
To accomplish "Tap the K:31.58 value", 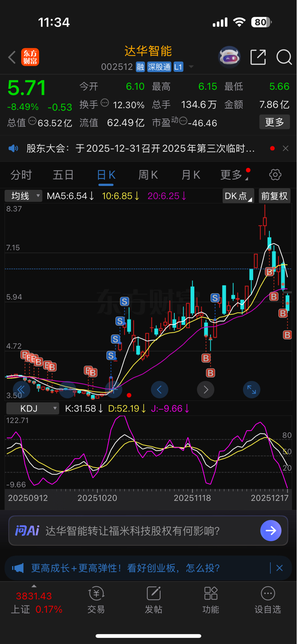I will pos(84,408).
